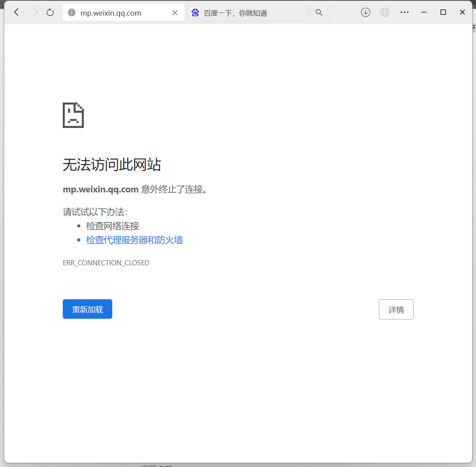476x467 pixels.
Task: Click the forward navigation arrow
Action: [35, 12]
